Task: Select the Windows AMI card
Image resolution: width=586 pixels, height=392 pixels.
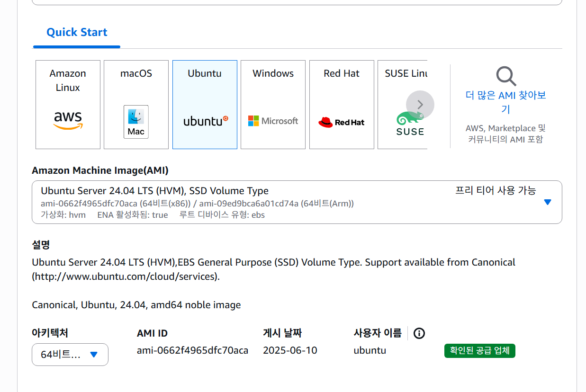Action: pyautogui.click(x=273, y=105)
